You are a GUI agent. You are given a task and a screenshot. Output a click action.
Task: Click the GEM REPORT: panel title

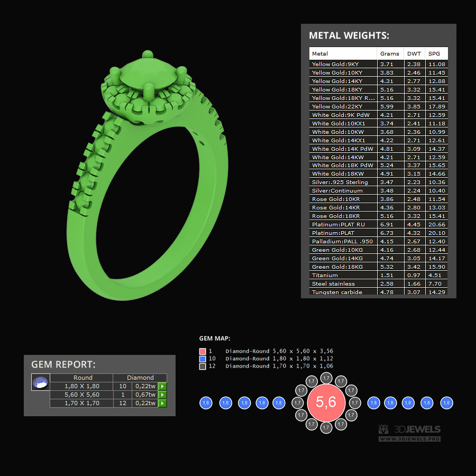click(63, 364)
